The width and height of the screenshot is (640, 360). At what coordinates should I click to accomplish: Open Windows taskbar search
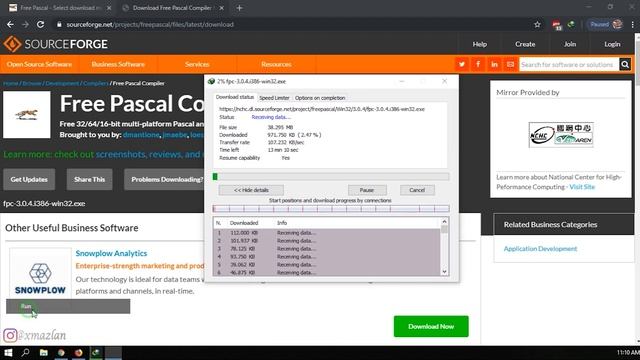click(26, 353)
